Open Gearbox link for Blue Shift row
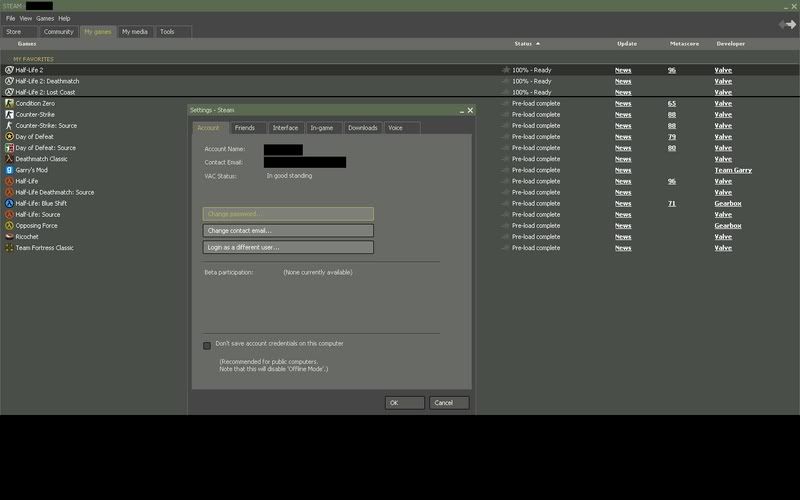This screenshot has width=800, height=500. coord(728,204)
